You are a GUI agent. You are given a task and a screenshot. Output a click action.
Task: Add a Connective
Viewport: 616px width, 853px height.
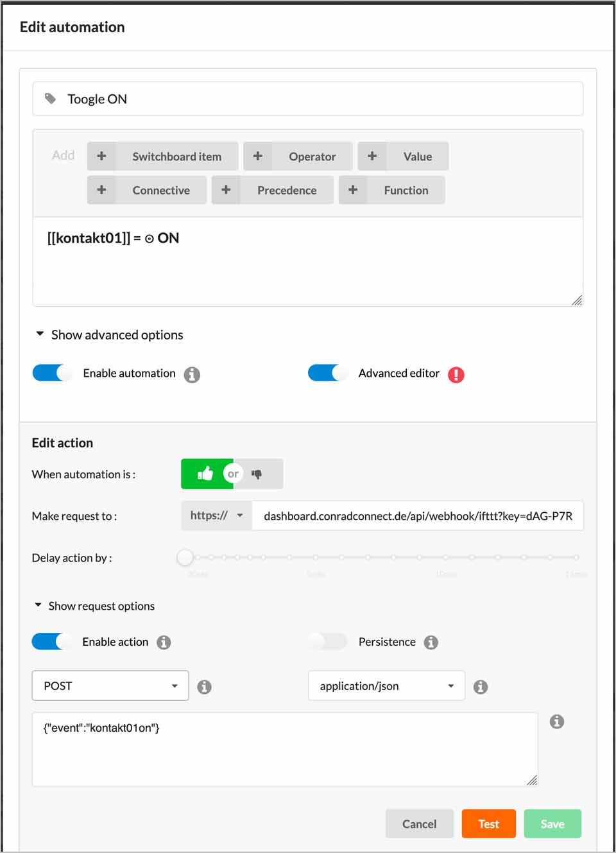click(x=147, y=190)
